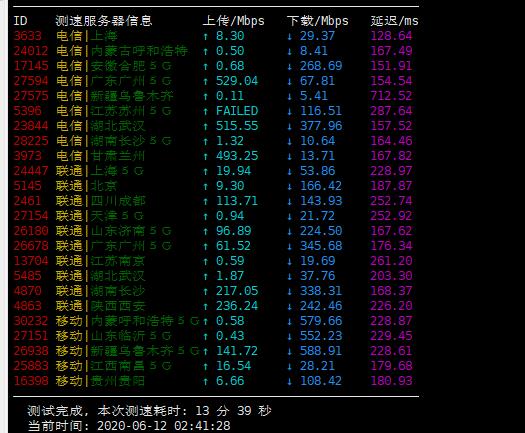Viewport: 525px width, 433px height.
Task: Select latency value 261.20
Action: point(391,261)
